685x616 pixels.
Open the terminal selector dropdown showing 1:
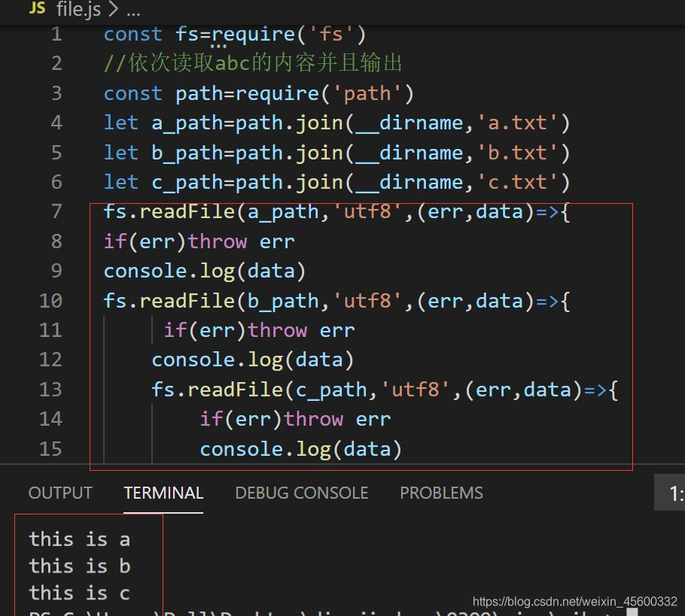670,493
